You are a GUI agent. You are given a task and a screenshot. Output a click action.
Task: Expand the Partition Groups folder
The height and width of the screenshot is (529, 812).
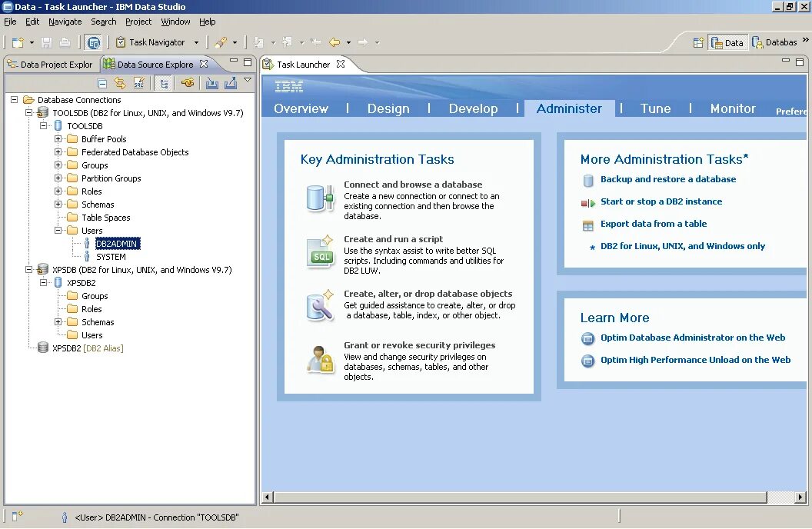coord(58,178)
